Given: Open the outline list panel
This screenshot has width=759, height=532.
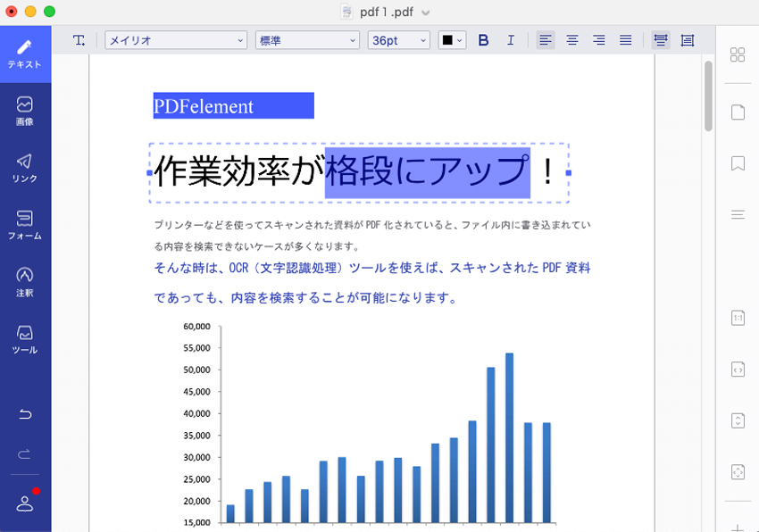Looking at the screenshot, I should [x=738, y=215].
